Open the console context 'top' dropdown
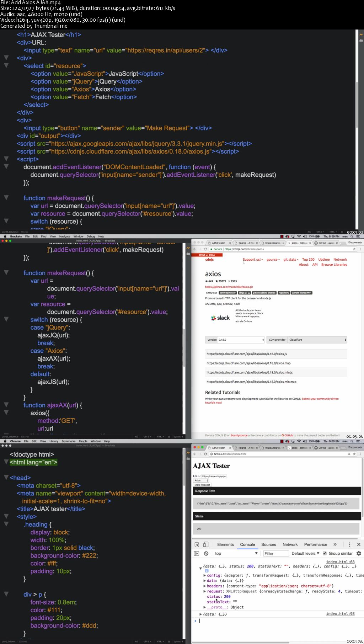This screenshot has width=364, height=644. [x=236, y=553]
